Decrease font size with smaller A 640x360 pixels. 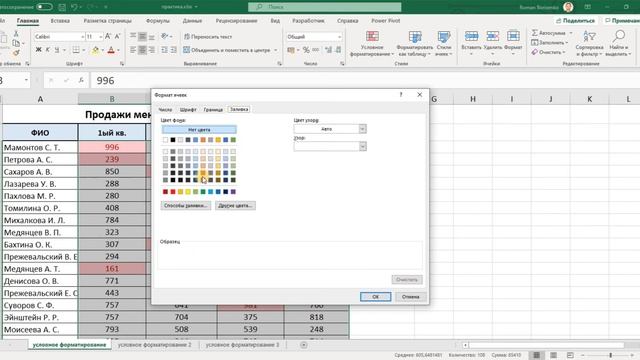(117, 37)
